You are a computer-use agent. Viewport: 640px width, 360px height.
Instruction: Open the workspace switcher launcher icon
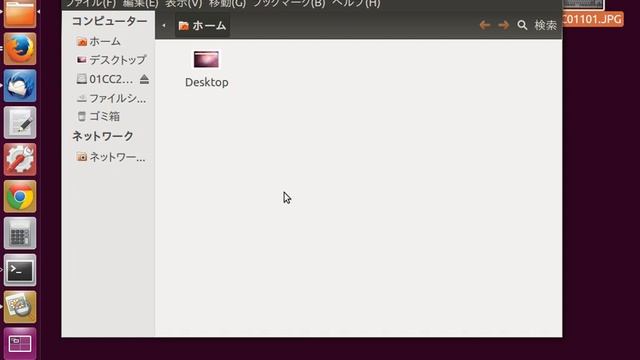tap(20, 344)
